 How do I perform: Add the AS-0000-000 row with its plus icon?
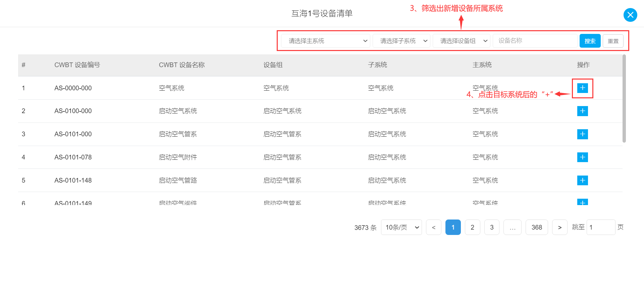(x=583, y=88)
